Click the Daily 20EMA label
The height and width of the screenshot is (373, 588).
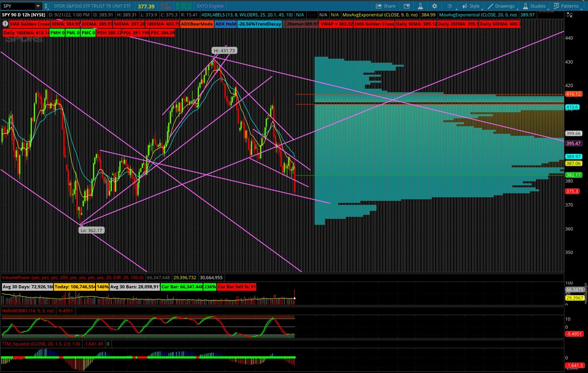(x=458, y=24)
